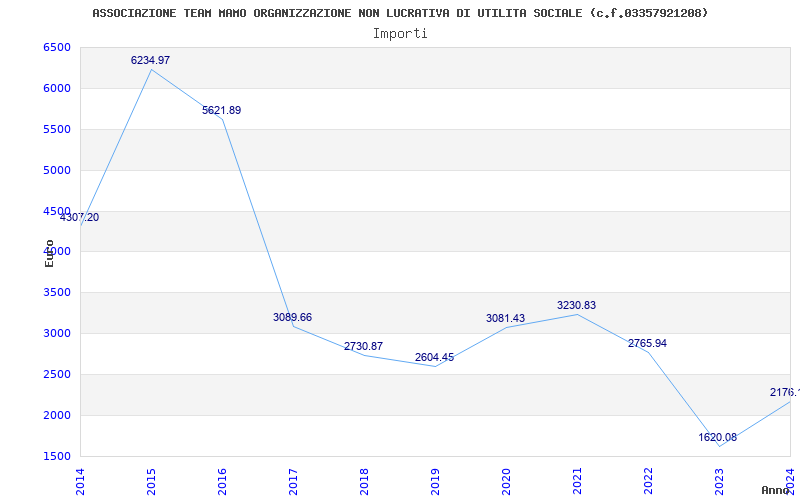Click the 2500 y-axis tick label
The image size is (800, 500).
pyautogui.click(x=57, y=374)
